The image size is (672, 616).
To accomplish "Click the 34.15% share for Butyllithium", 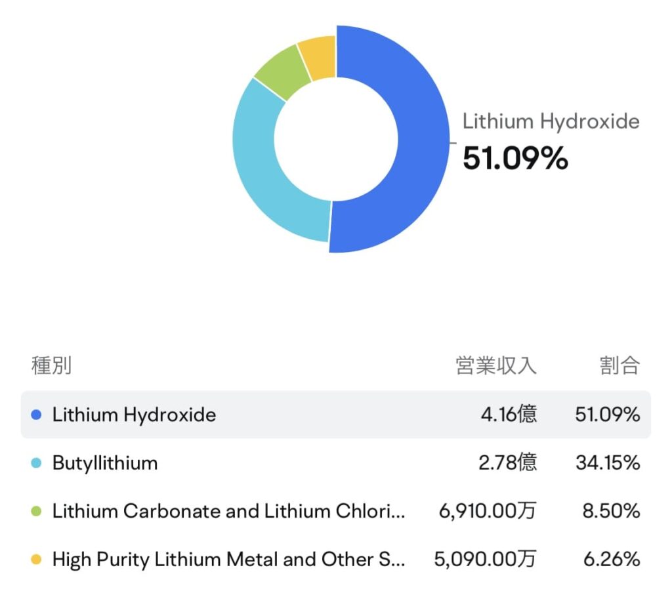I will pyautogui.click(x=608, y=463).
